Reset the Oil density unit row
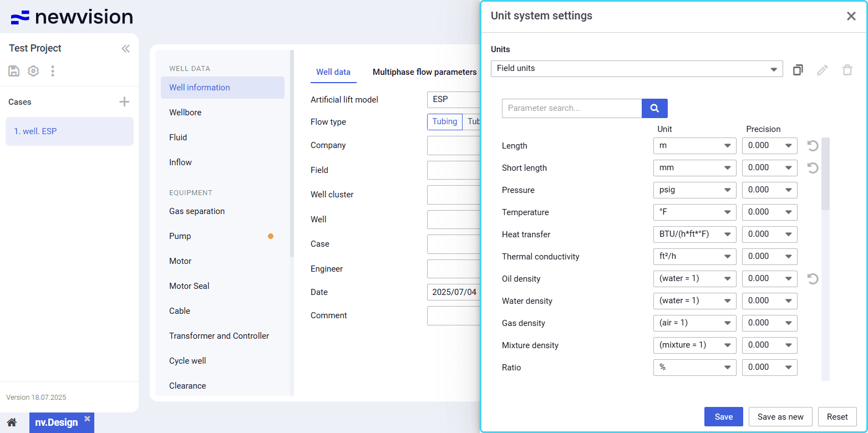 click(x=813, y=279)
